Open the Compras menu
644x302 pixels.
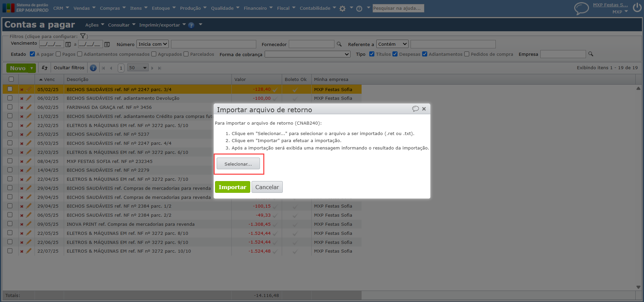click(x=113, y=8)
